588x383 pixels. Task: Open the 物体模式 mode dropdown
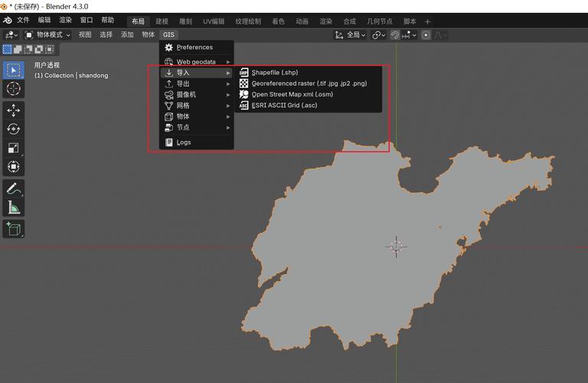click(47, 35)
